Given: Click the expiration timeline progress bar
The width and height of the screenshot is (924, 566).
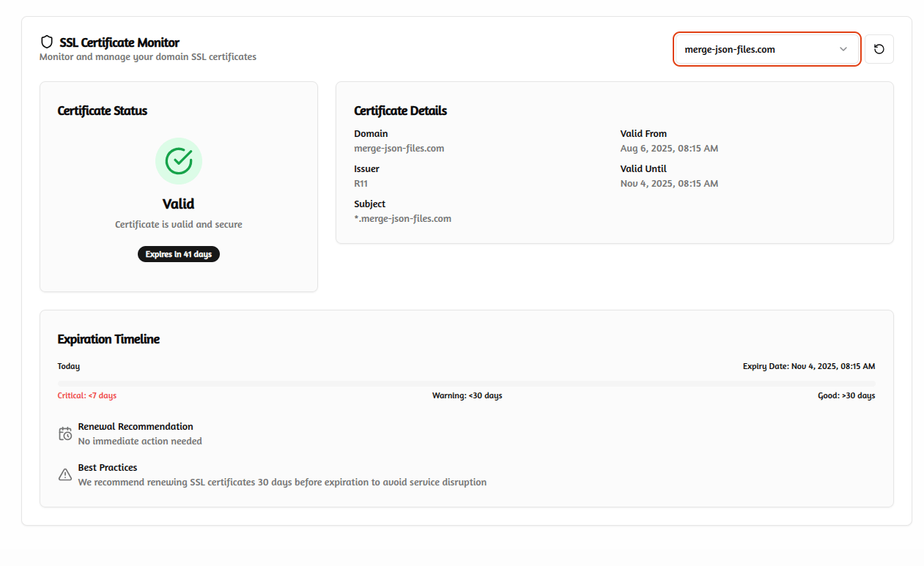Looking at the screenshot, I should click(466, 383).
